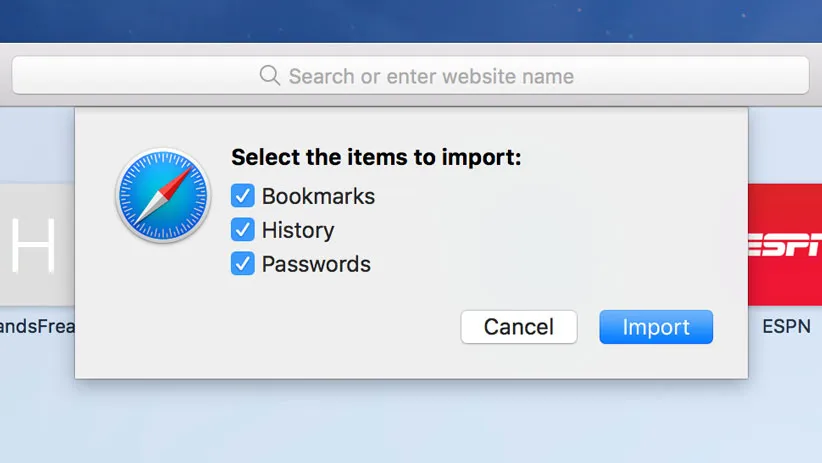822x463 pixels.
Task: Focus the Search or enter website name field
Action: (430, 76)
